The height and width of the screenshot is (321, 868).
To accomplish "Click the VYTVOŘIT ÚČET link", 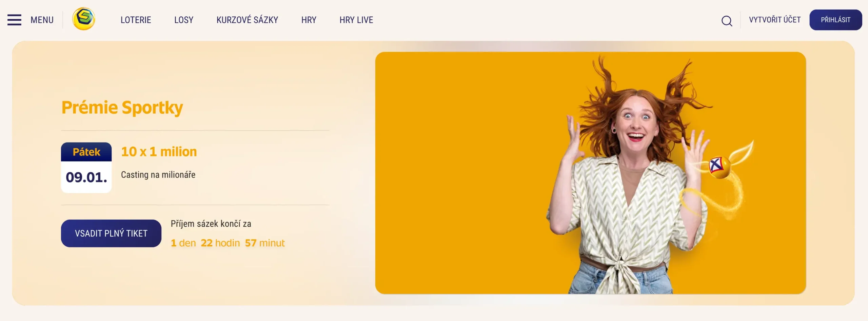I will point(775,20).
